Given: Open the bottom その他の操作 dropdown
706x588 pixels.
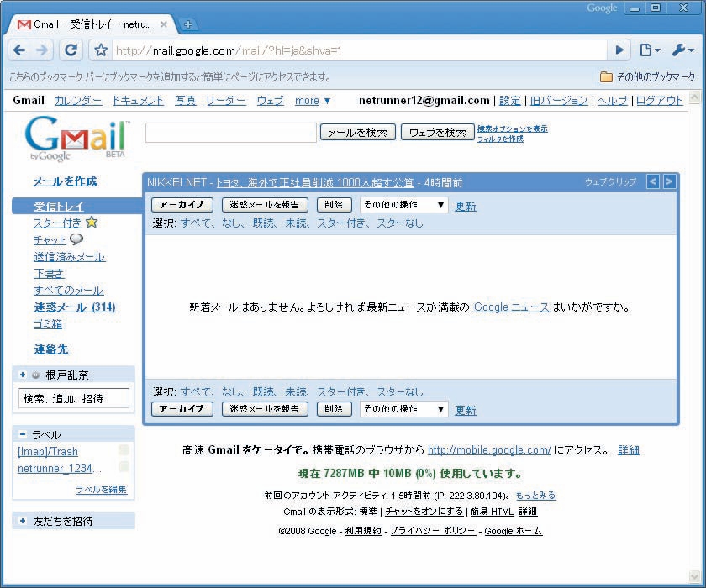Looking at the screenshot, I should click(x=403, y=409).
